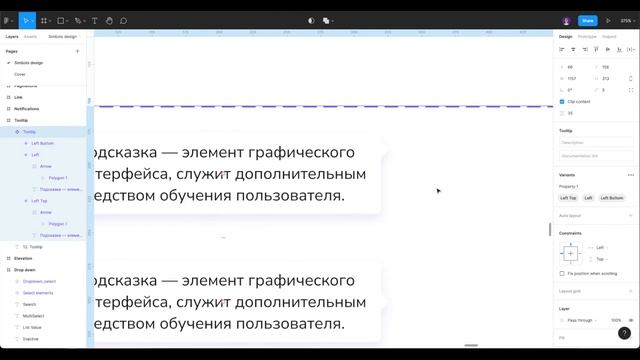Toggle Fix position when scrolling checkbox
This screenshot has height=360, width=640.
562,273
